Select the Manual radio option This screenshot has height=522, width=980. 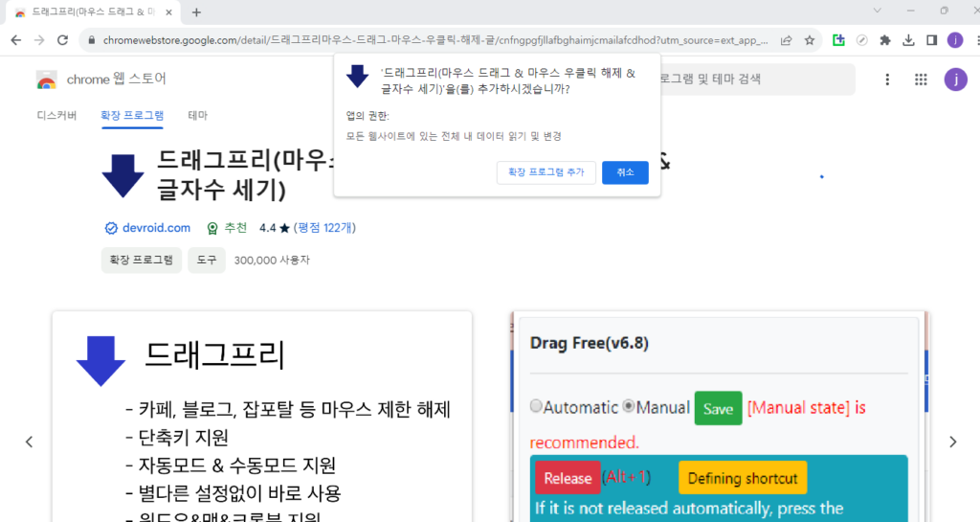tap(628, 406)
